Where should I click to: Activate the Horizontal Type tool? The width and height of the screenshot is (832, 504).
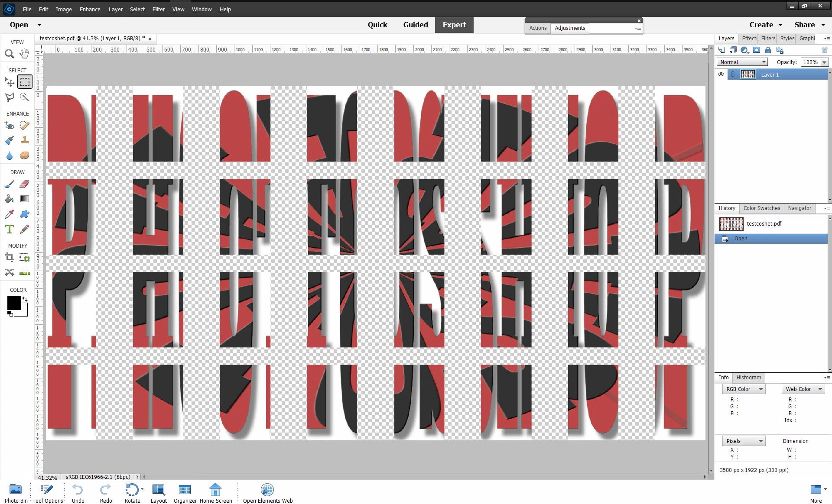[x=9, y=229]
